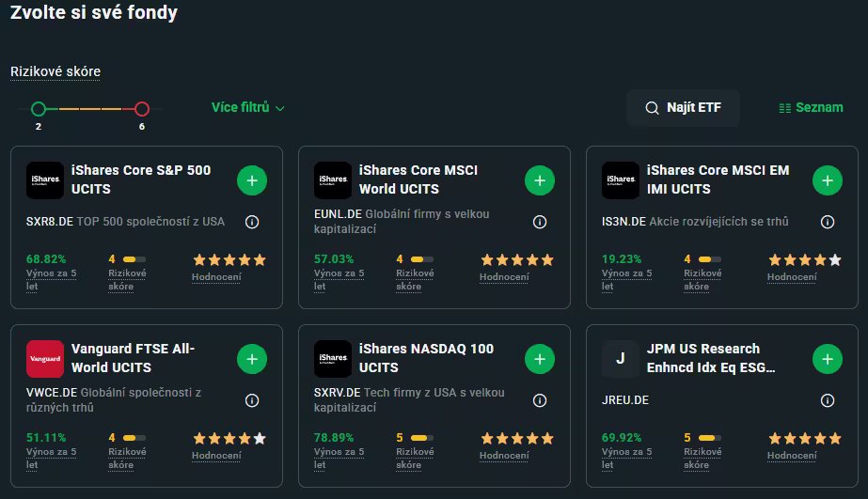
Task: Click J logo on JPM US Research card
Action: tap(621, 359)
